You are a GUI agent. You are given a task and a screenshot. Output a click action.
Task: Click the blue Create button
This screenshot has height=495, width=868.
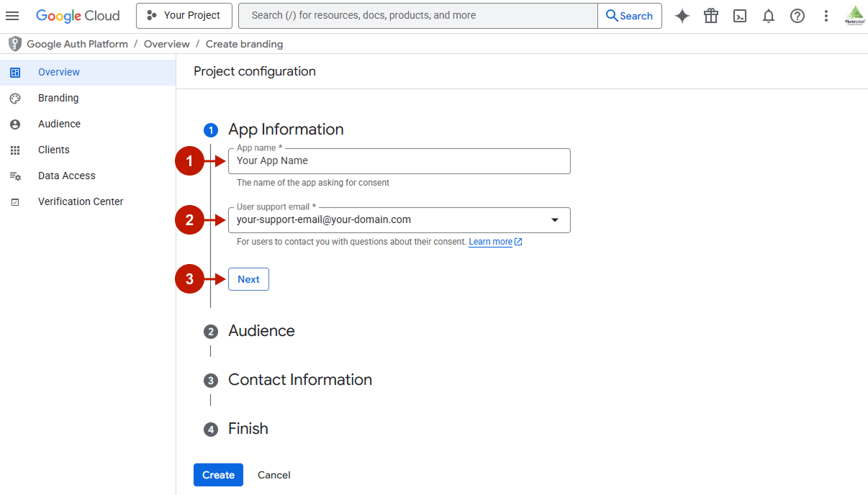point(218,475)
